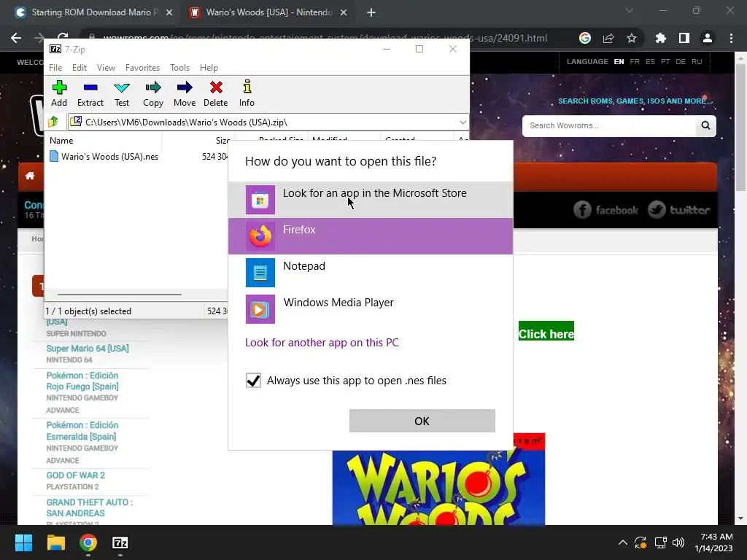This screenshot has height=560, width=747.
Task: Open the Tools menu in 7-Zip
Action: pos(179,68)
